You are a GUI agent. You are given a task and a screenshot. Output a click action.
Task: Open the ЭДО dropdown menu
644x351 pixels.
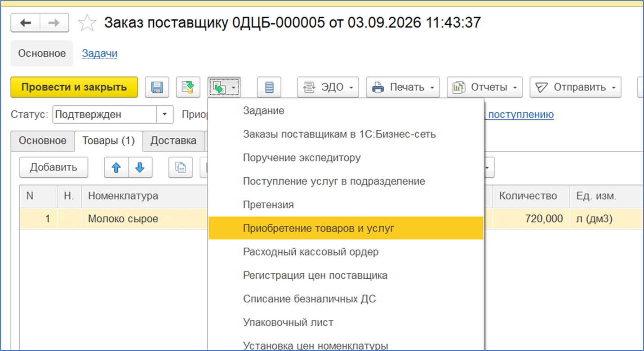click(x=328, y=87)
